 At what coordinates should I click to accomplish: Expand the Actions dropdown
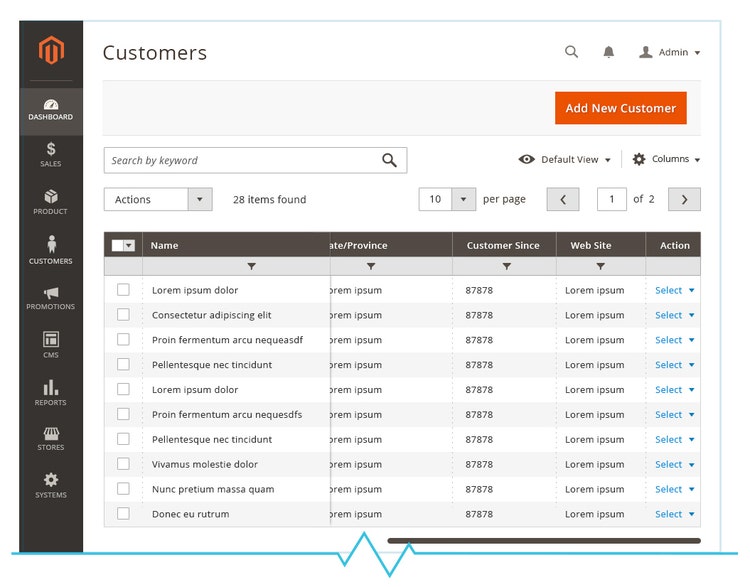tap(158, 199)
